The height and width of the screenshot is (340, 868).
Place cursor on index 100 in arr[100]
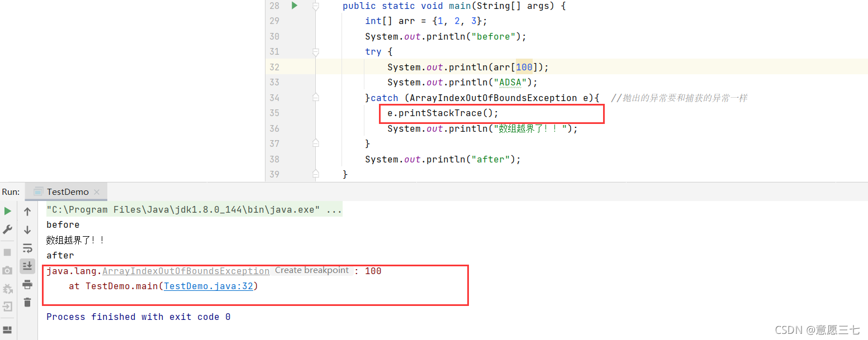(524, 67)
